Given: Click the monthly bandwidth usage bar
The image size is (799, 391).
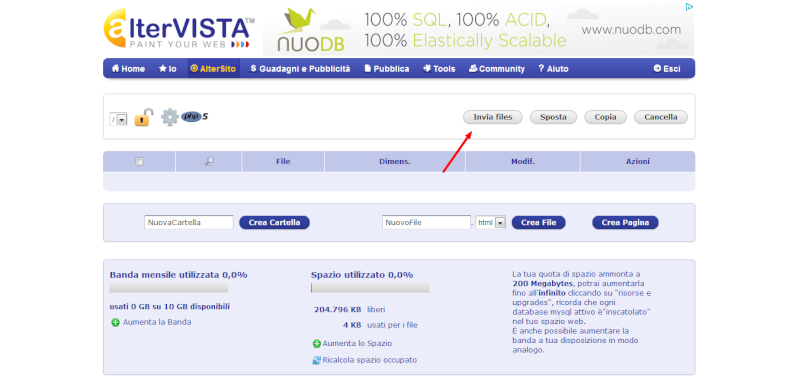Looking at the screenshot, I should pyautogui.click(x=169, y=288).
